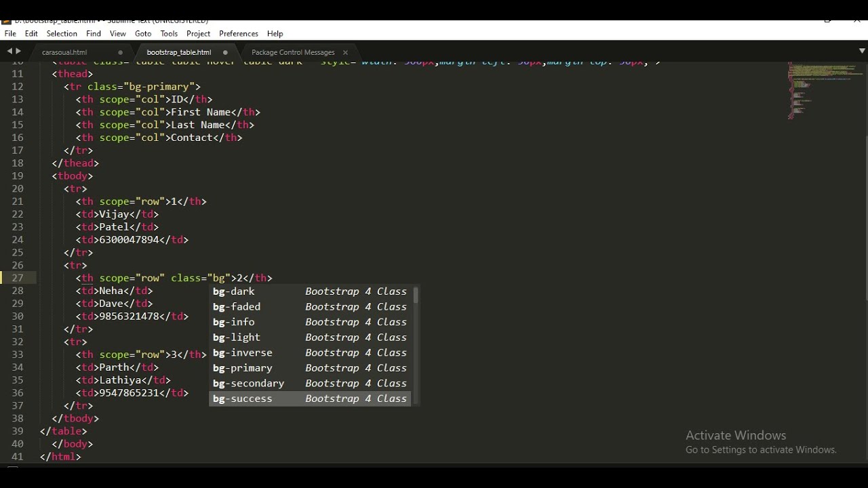Click the 'Dave' cell text
This screenshot has height=488, width=868.
(x=111, y=304)
